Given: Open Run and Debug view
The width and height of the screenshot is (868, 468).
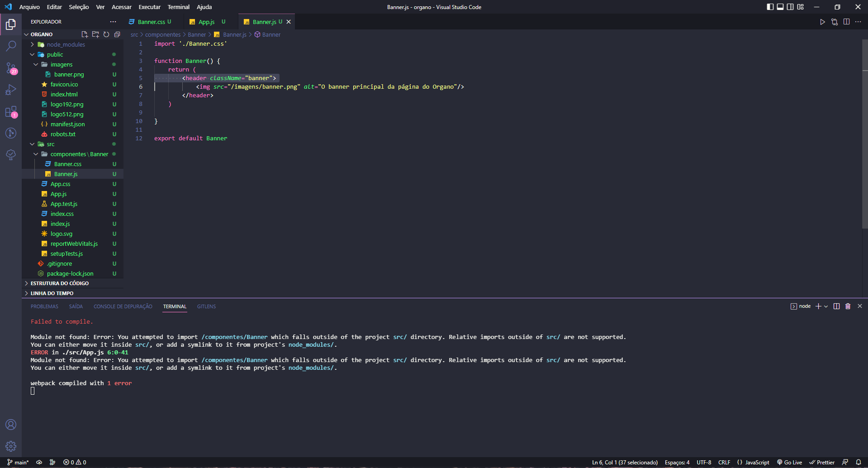Looking at the screenshot, I should click(11, 90).
